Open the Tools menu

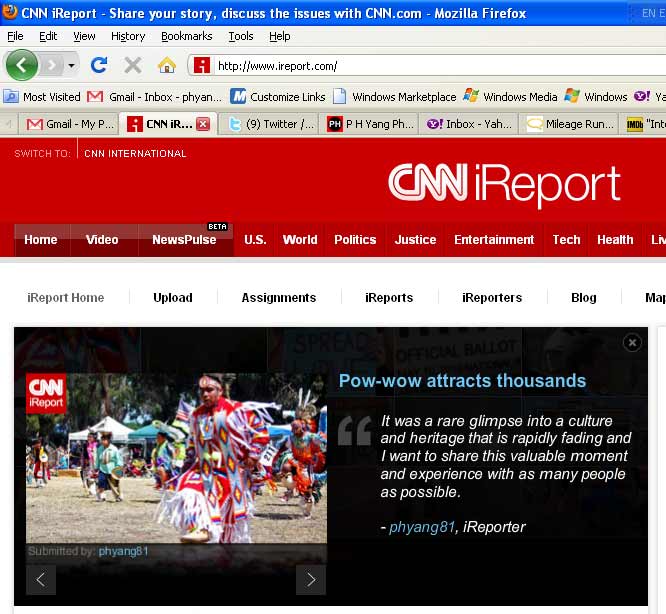pyautogui.click(x=240, y=37)
